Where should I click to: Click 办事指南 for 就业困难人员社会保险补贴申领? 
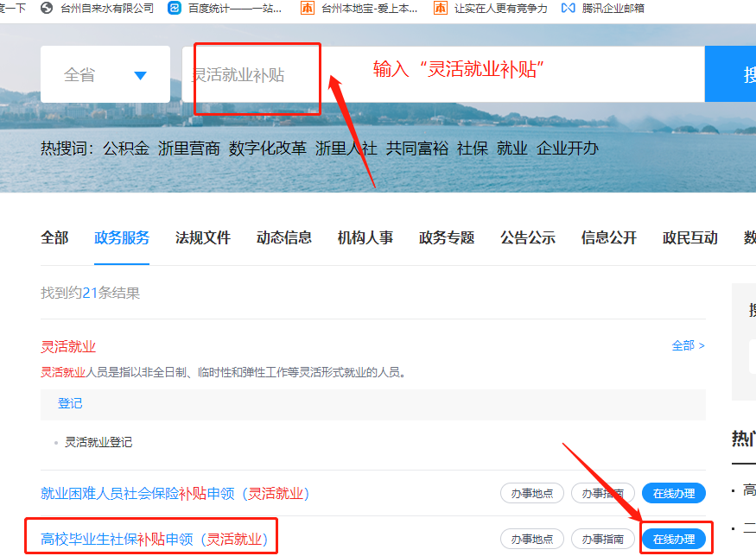[602, 494]
